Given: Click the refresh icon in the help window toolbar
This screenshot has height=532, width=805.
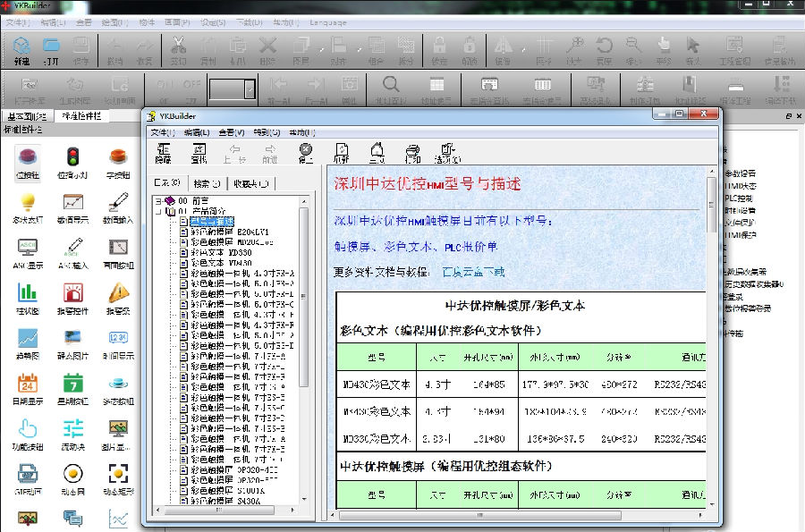Looking at the screenshot, I should tap(343, 152).
